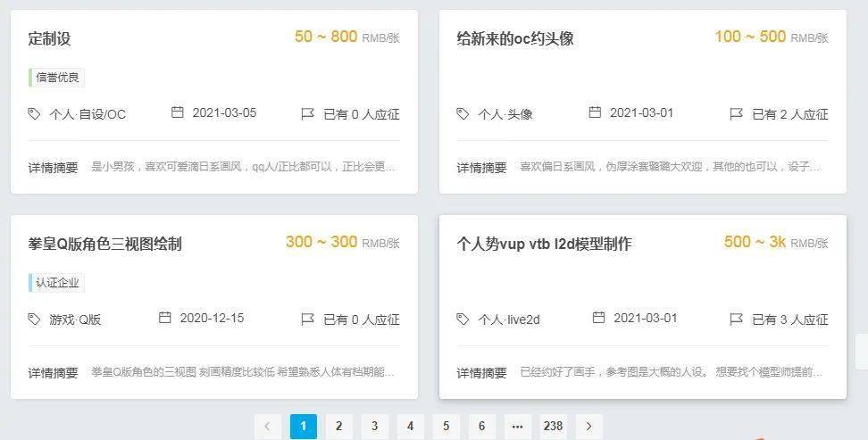The image size is (868, 440).
Task: Click the 认证企业 badge
Action: pyautogui.click(x=56, y=283)
